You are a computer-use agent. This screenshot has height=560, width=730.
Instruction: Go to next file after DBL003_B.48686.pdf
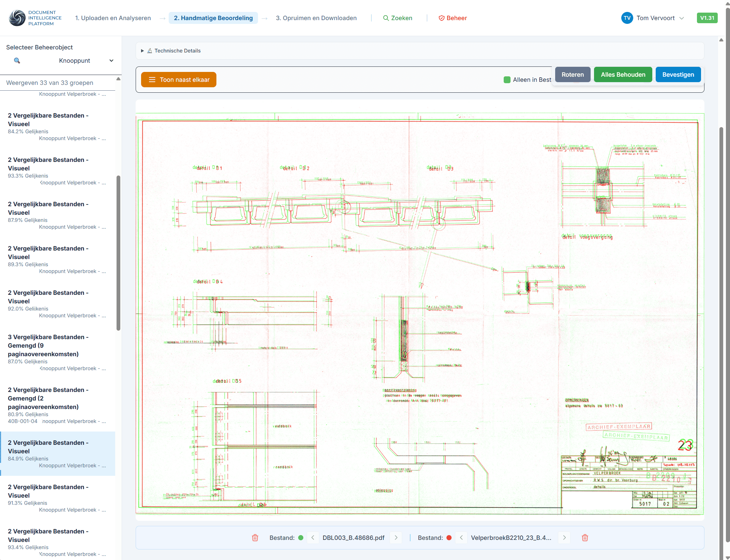[x=396, y=538]
